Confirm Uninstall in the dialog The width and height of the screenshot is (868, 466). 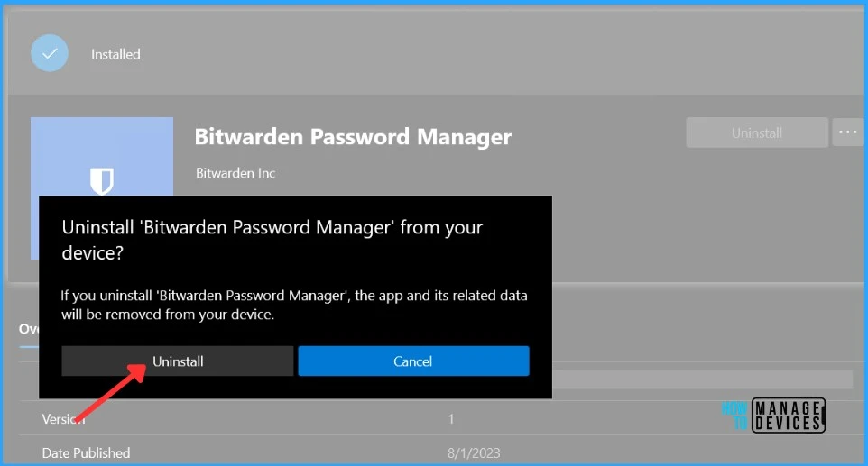177,361
